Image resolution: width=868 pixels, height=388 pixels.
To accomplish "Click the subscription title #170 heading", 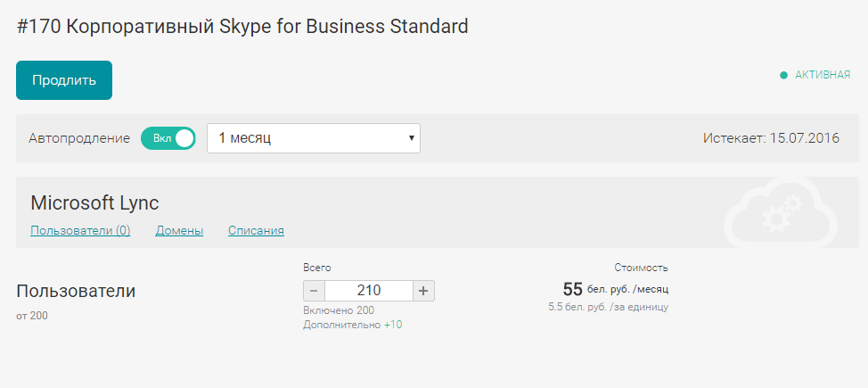I will click(242, 27).
